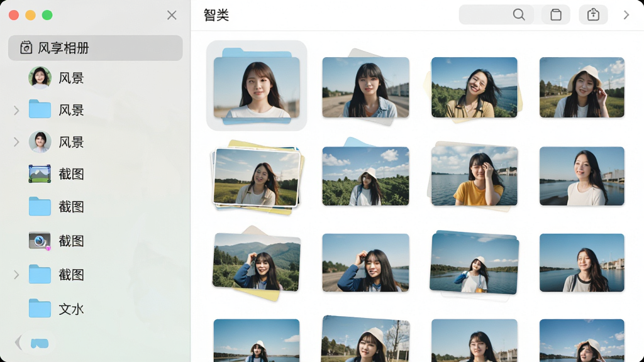The image size is (644, 362).
Task: Click the round portrait icon above the landscape-icon 截图 row
Action: 40,142
